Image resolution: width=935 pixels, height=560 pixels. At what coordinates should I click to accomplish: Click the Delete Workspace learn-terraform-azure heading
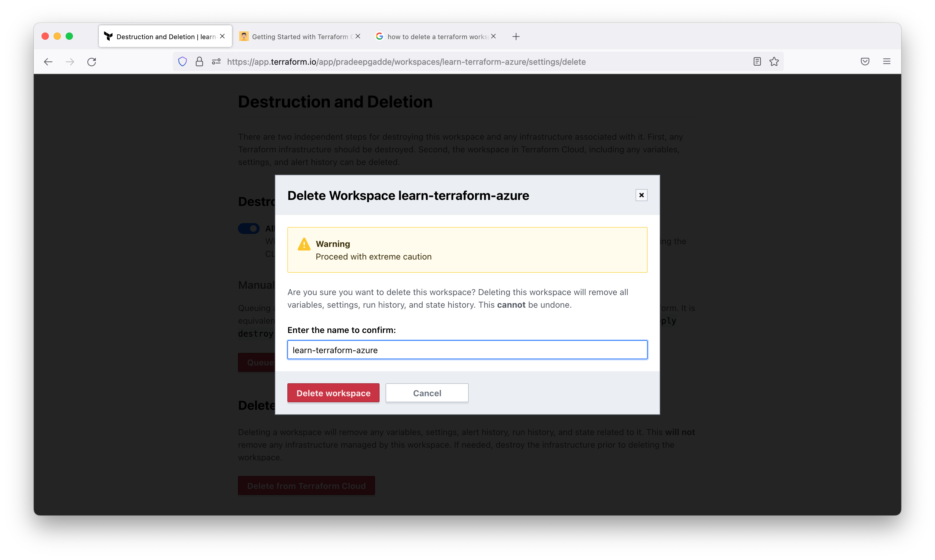pos(408,195)
